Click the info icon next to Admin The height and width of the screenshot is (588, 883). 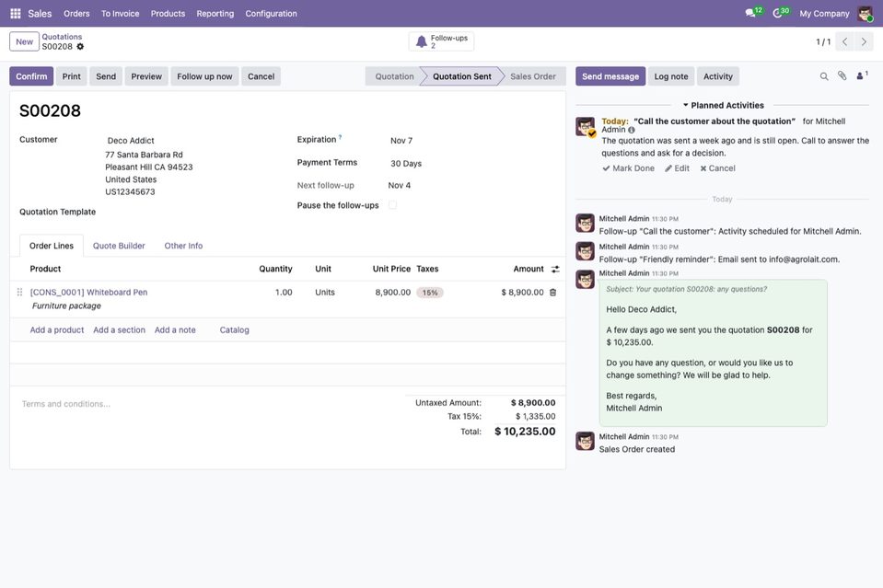pyautogui.click(x=632, y=130)
